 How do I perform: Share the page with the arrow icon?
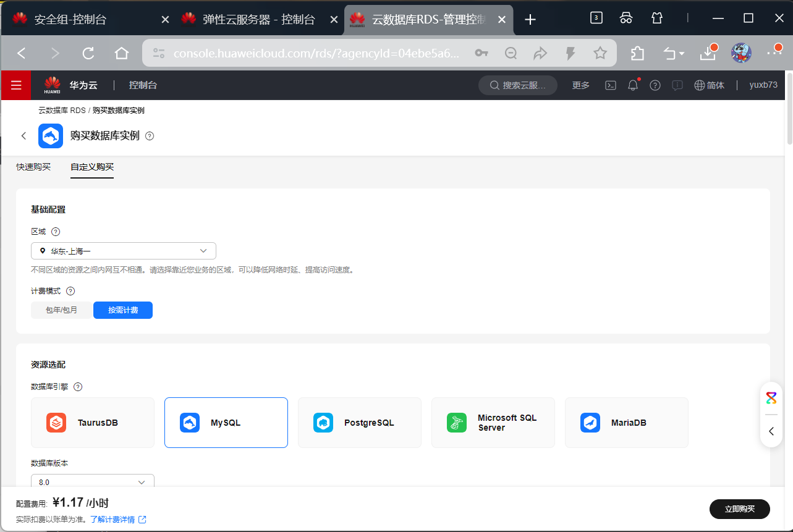click(x=540, y=53)
